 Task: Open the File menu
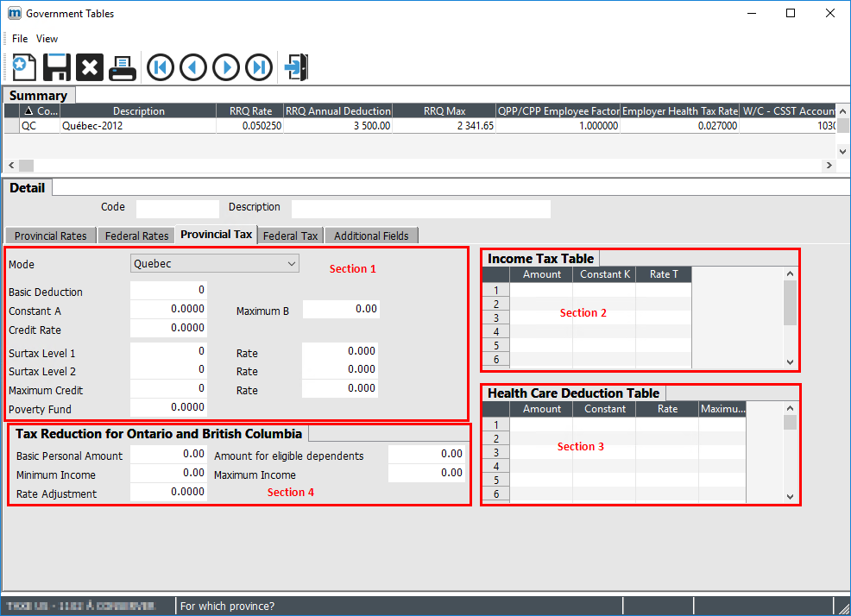[x=20, y=39]
